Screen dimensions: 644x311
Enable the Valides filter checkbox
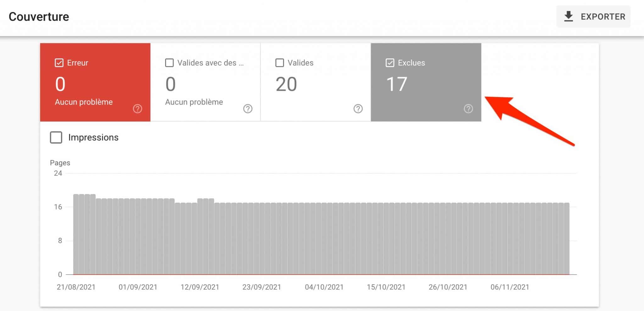click(279, 63)
